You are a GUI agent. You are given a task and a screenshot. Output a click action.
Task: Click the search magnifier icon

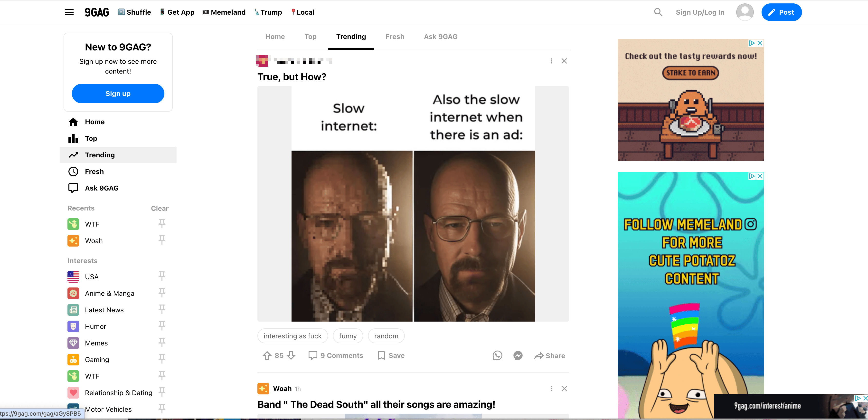click(x=658, y=12)
